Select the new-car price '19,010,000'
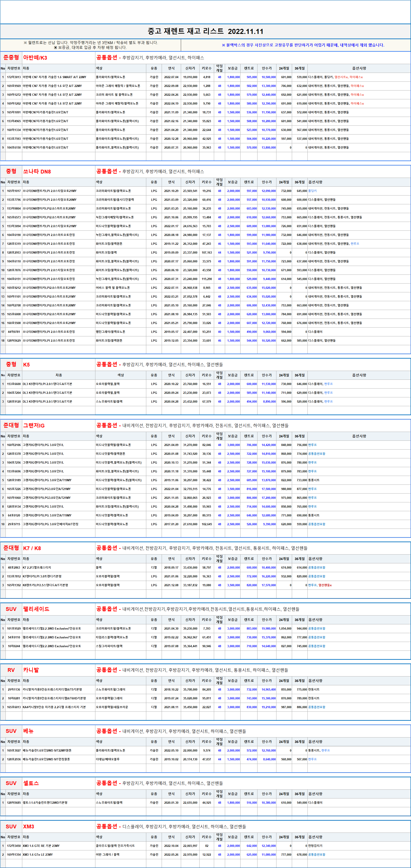Screen dimensions: 411x868 190,77
